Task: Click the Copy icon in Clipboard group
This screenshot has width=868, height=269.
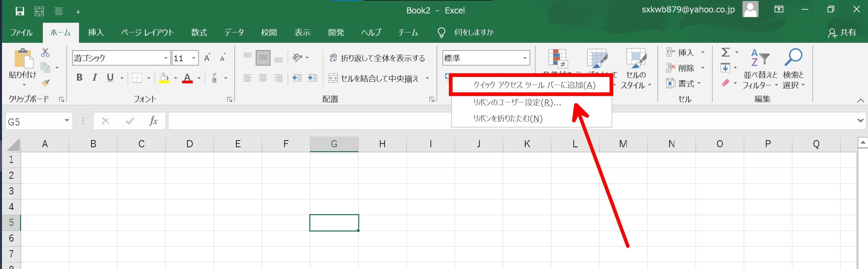Action: [x=45, y=68]
